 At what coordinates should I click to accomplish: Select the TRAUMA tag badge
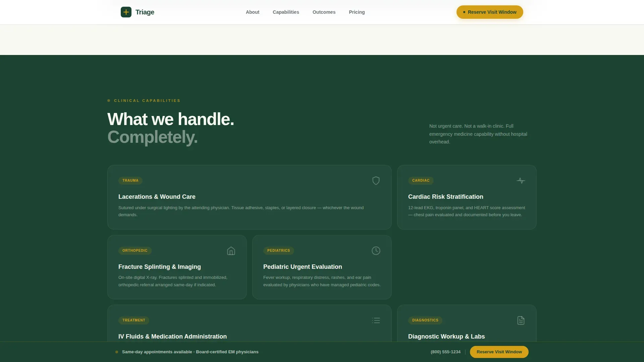pyautogui.click(x=130, y=181)
